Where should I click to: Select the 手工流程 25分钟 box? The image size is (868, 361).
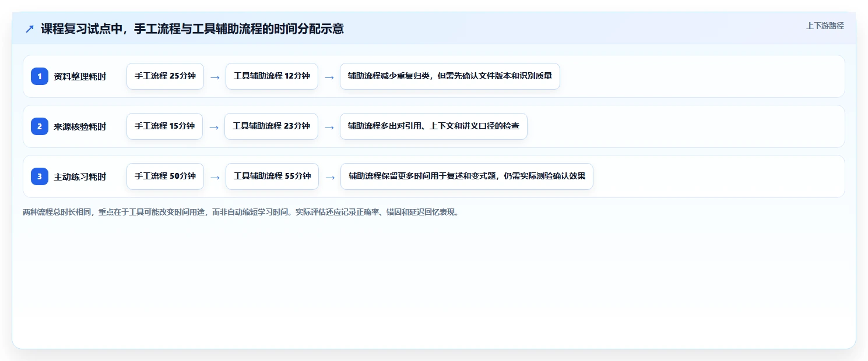pyautogui.click(x=165, y=76)
